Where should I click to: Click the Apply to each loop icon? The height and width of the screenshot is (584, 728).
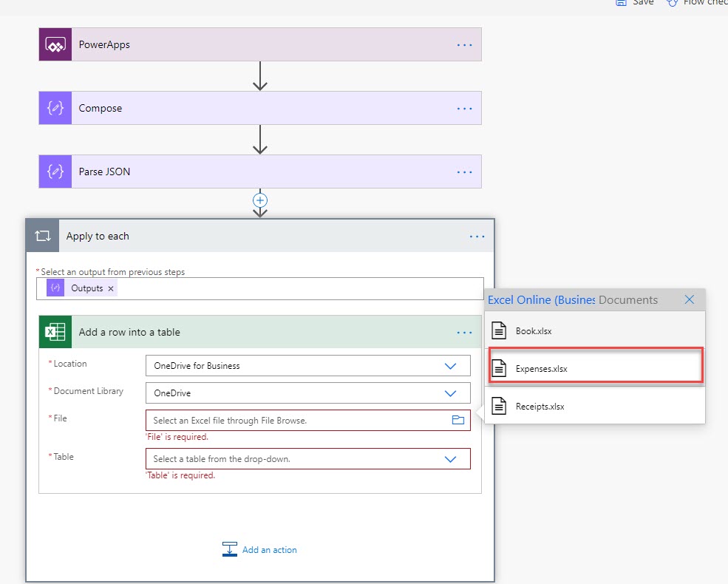click(x=42, y=236)
